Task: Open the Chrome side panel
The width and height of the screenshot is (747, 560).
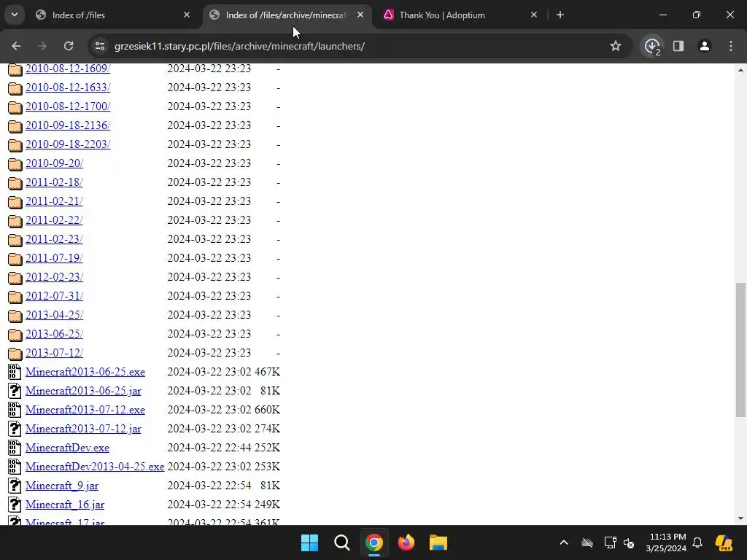Action: [x=678, y=46]
